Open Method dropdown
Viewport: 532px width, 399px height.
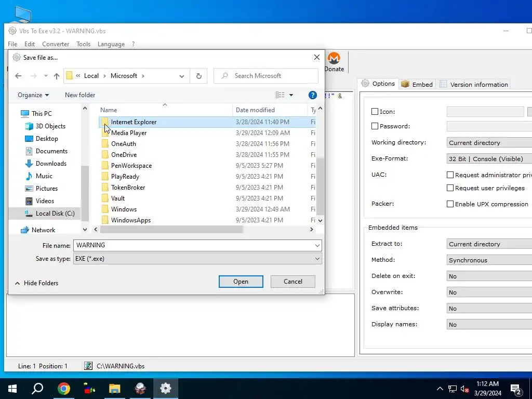click(x=489, y=260)
